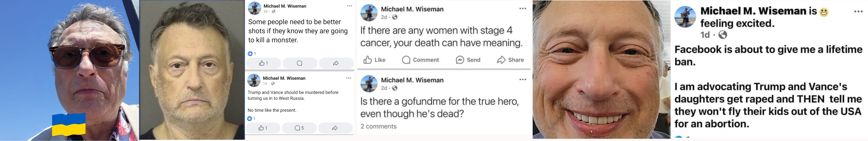Click the blue reaction count under the better shots post
Viewport: 868px width, 141px height.
[252, 53]
